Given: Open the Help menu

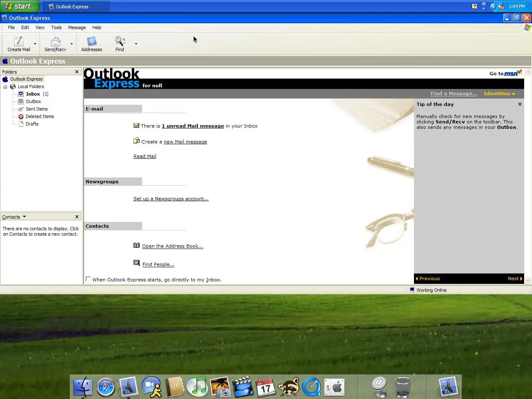Looking at the screenshot, I should [97, 27].
